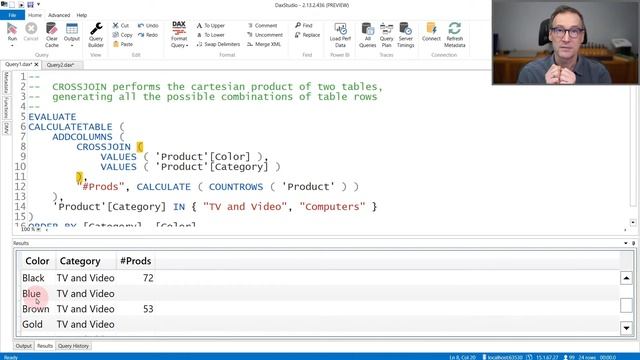The image size is (640, 360).
Task: Select the Brown color cell
Action: tap(36, 309)
